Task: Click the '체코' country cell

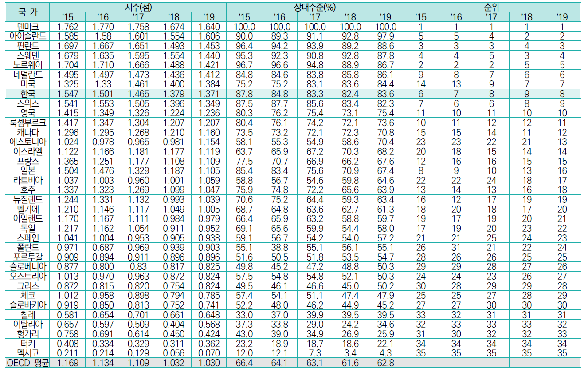Action: pos(28,296)
